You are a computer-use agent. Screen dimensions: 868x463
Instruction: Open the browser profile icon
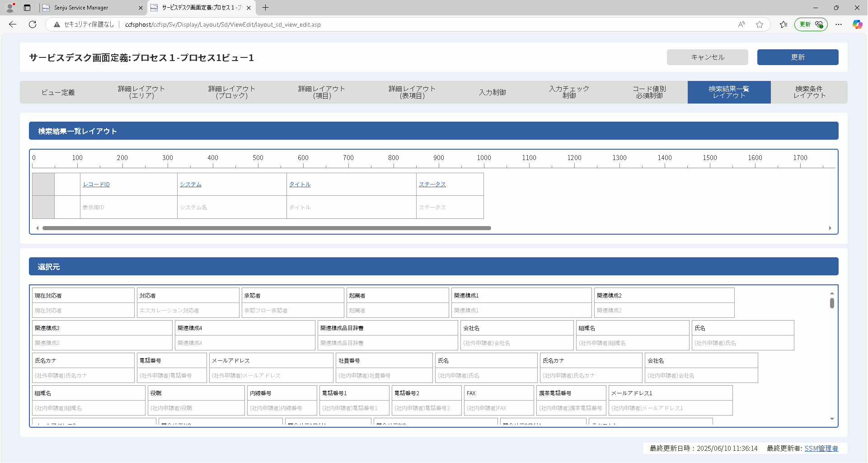[x=10, y=8]
